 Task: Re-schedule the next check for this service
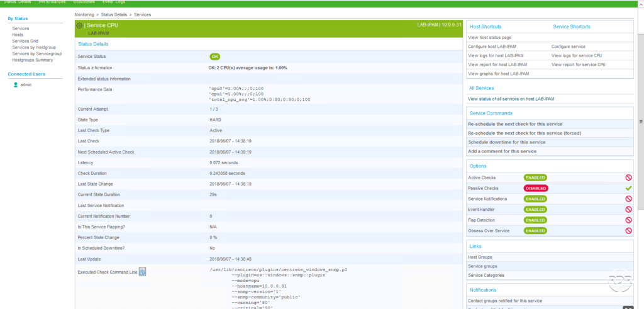(x=515, y=124)
